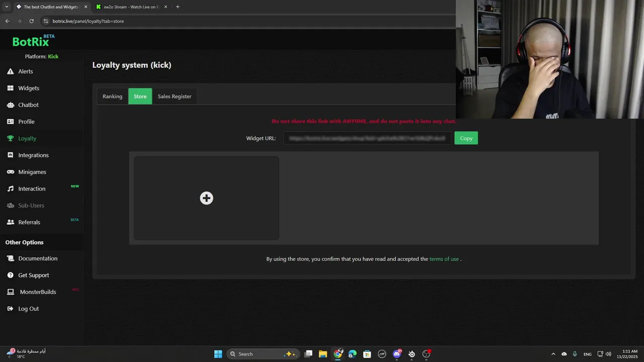Screen dimensions: 644x362
Task: Open Documentation from Other Options
Action: (38, 258)
